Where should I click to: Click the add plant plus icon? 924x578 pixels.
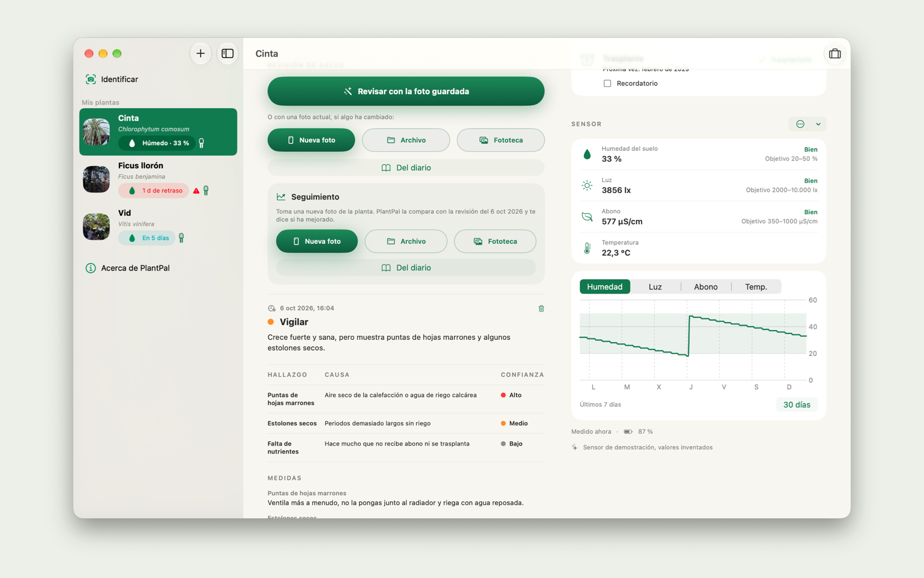click(x=200, y=54)
